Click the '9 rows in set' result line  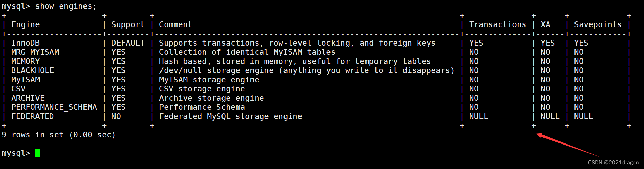click(x=59, y=135)
